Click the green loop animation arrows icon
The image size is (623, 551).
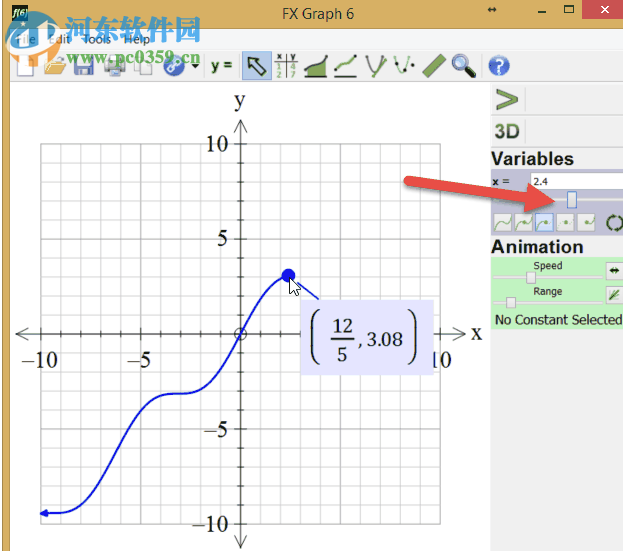pyautogui.click(x=614, y=223)
